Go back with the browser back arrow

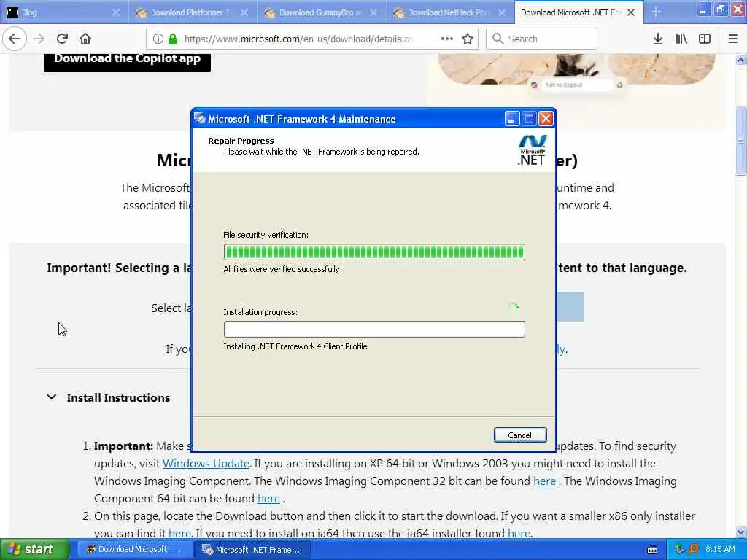pos(15,39)
